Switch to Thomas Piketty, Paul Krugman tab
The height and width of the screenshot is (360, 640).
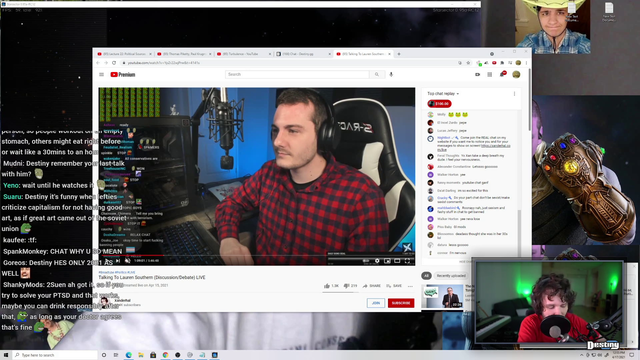coord(183,54)
